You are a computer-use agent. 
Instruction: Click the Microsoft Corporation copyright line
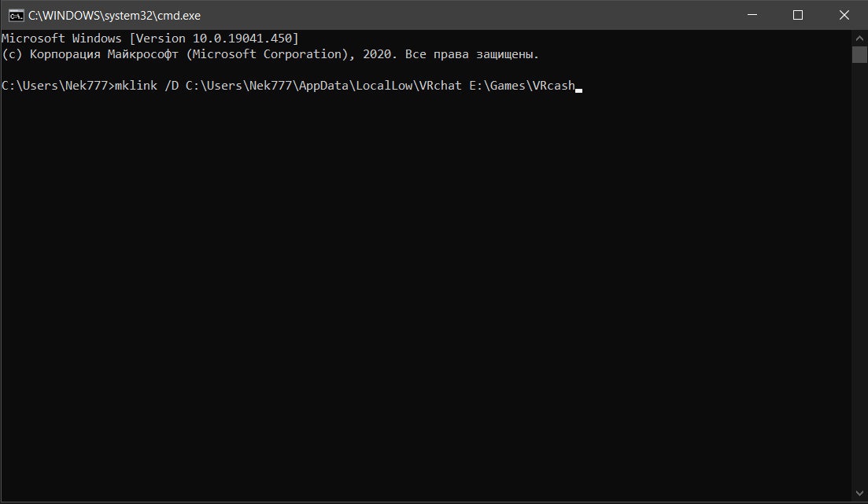click(x=270, y=55)
